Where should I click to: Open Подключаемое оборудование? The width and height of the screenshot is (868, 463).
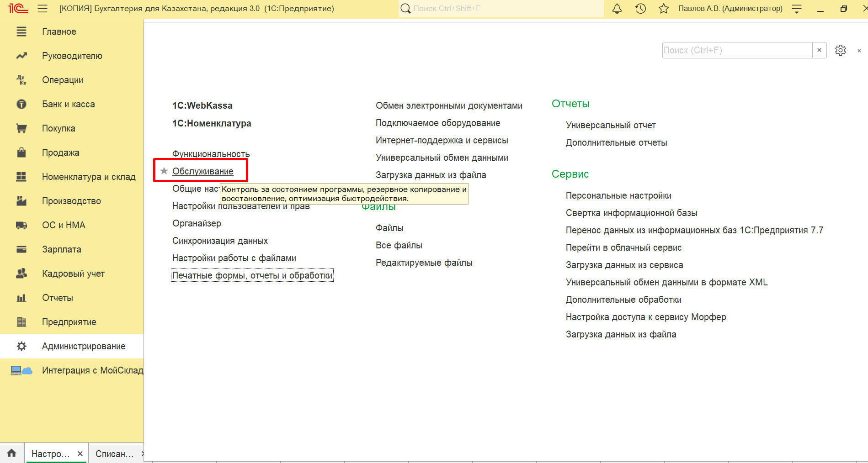tap(438, 123)
